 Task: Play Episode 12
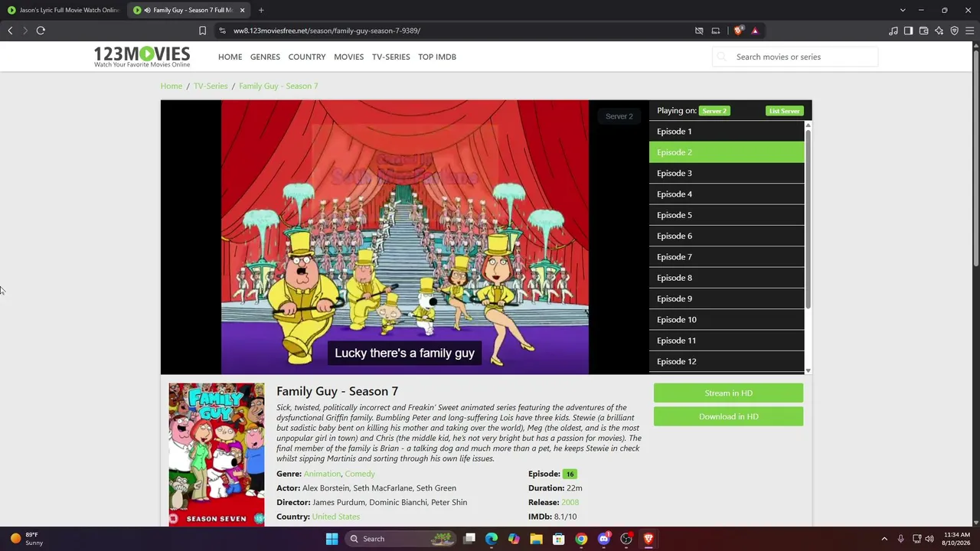click(727, 361)
